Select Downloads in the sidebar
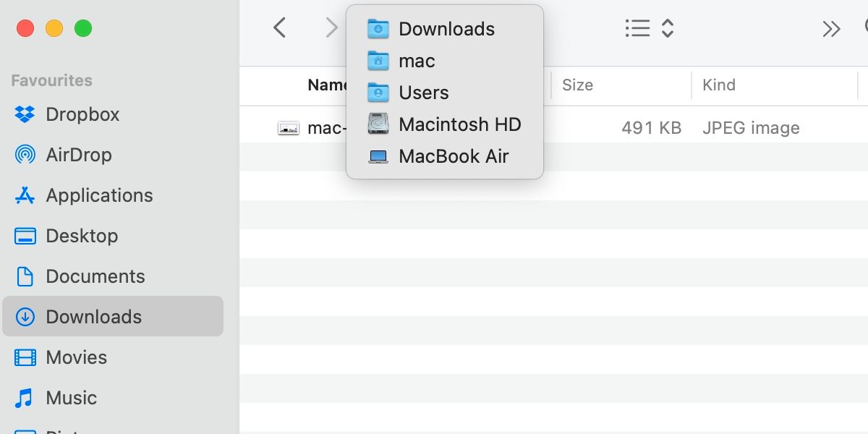Image resolution: width=868 pixels, height=434 pixels. [x=112, y=316]
